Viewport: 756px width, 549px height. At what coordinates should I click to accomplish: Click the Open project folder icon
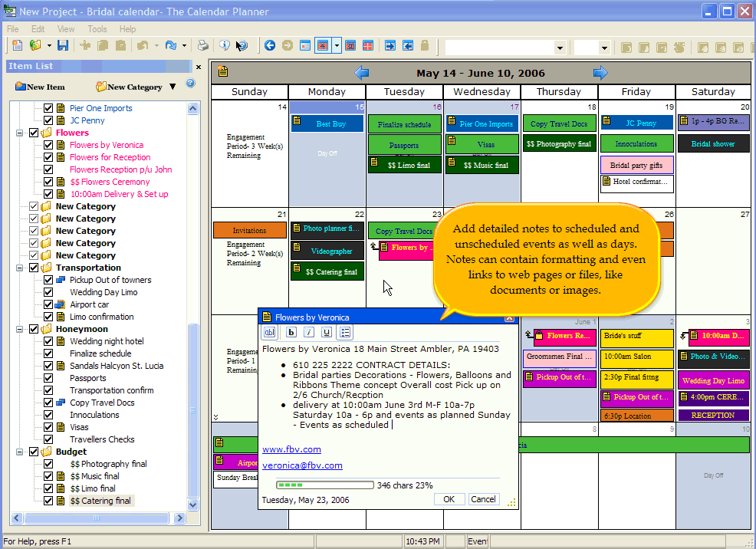[x=35, y=46]
